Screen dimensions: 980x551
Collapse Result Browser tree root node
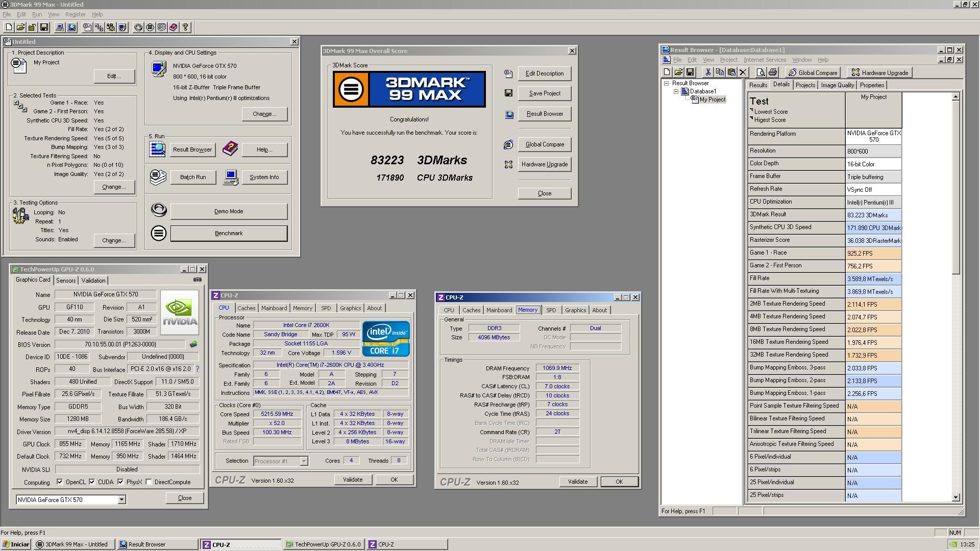(x=667, y=83)
